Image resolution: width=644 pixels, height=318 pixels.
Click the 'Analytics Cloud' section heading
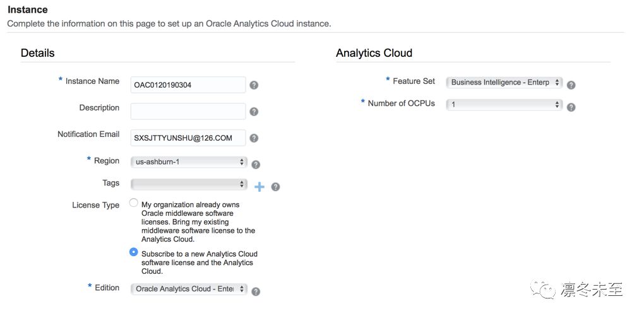point(374,53)
